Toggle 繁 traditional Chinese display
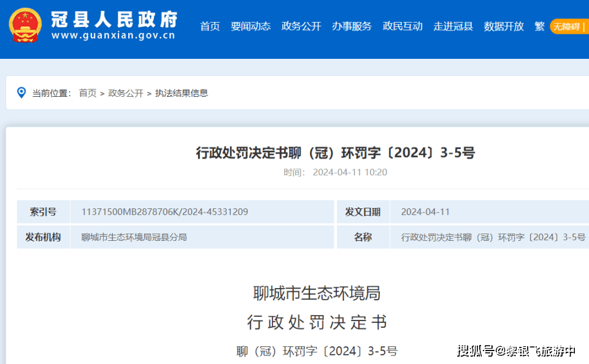The height and width of the screenshot is (364, 589). 539,26
